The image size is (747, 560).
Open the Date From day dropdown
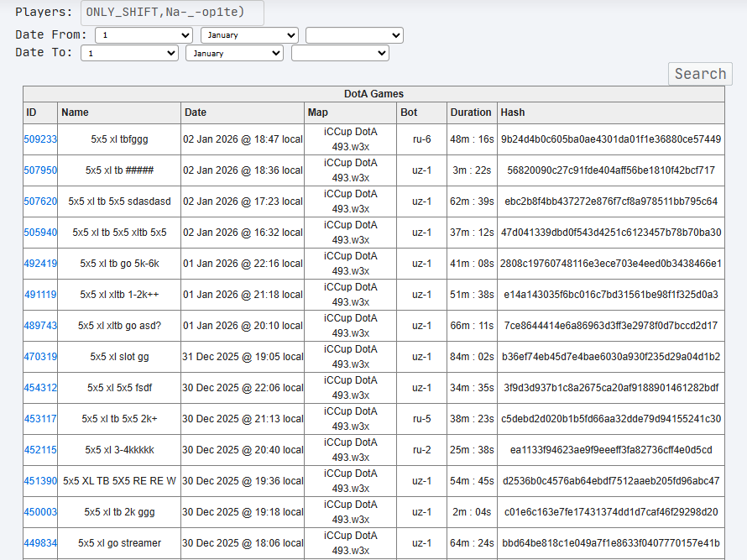point(144,35)
